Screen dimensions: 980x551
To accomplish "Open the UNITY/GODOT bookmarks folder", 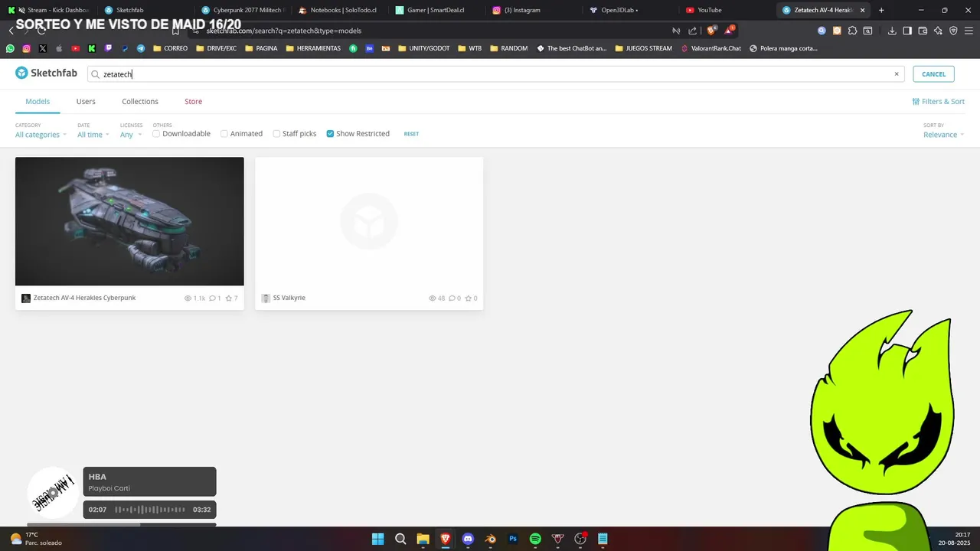I will (424, 48).
